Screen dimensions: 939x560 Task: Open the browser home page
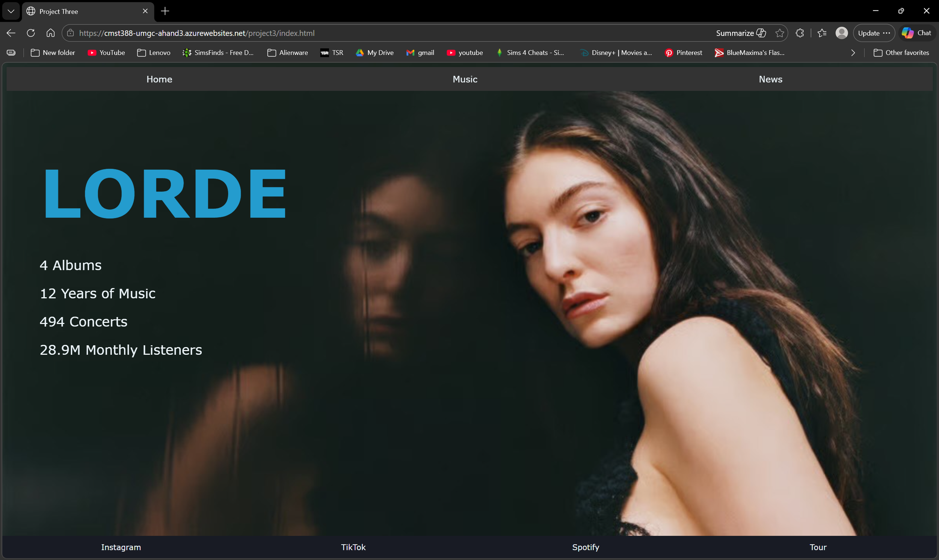[x=50, y=33]
